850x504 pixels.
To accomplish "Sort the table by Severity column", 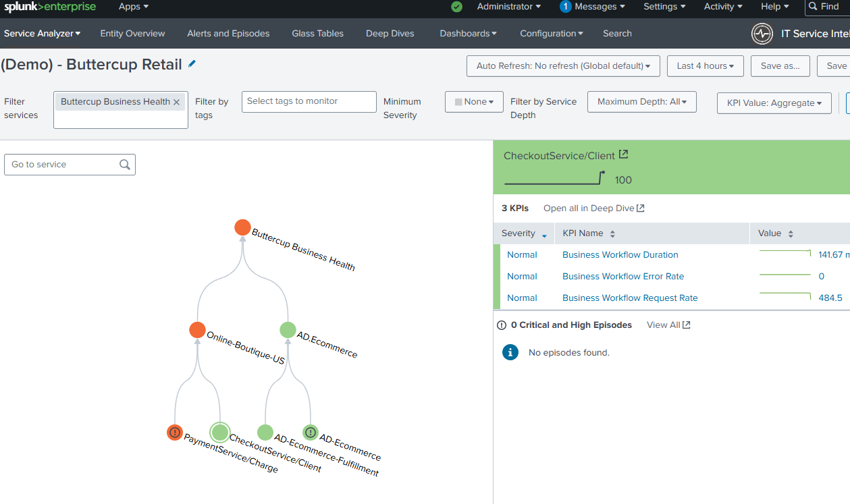I will click(x=523, y=233).
